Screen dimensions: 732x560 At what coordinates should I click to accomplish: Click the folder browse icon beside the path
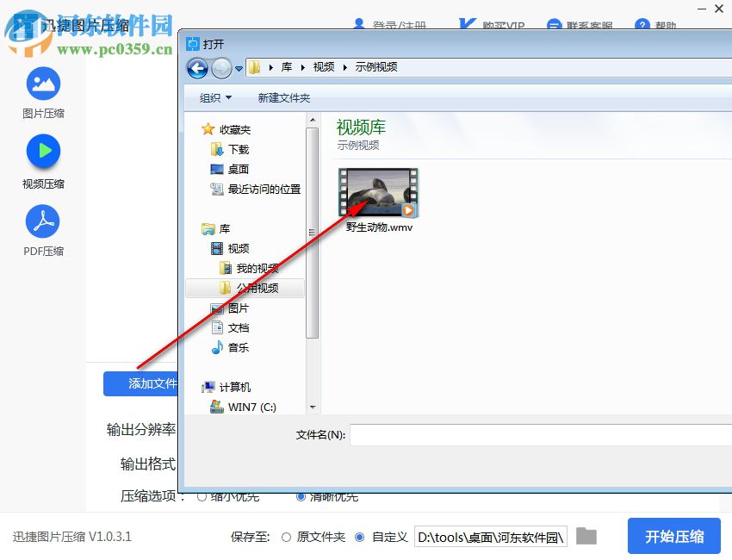click(x=586, y=536)
